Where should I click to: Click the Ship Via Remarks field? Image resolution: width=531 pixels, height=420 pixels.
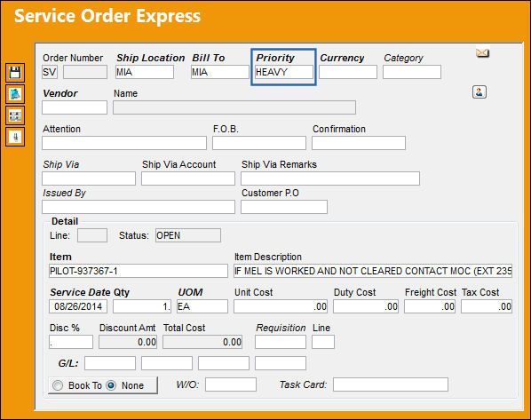pyautogui.click(x=330, y=178)
